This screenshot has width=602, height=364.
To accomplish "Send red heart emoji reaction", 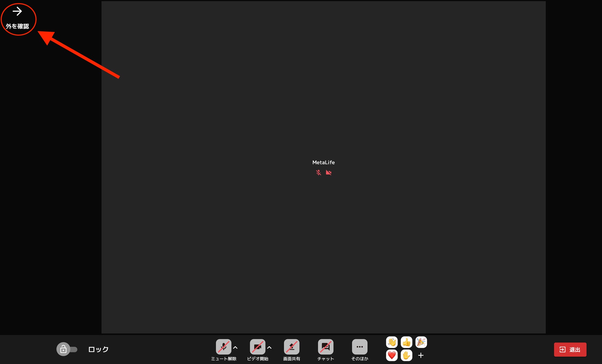I will [x=392, y=355].
